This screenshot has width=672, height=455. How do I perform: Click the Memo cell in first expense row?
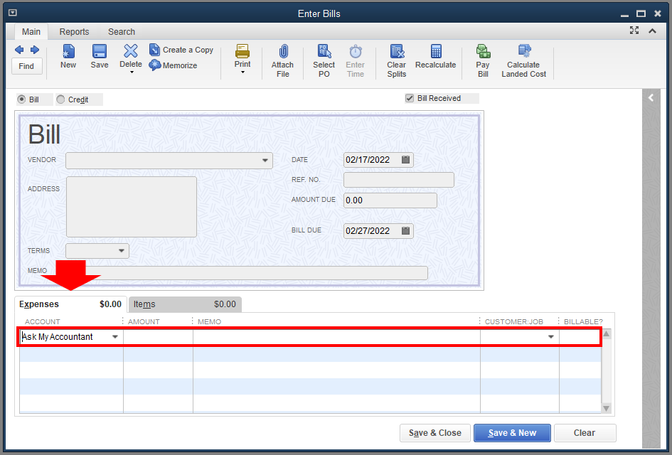click(x=336, y=337)
